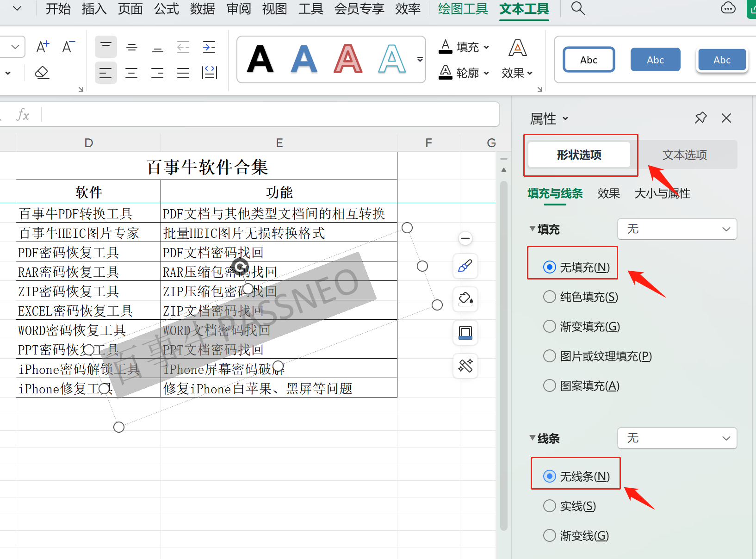Click the floating shape outline icon
Image resolution: width=756 pixels, height=559 pixels.
[465, 333]
